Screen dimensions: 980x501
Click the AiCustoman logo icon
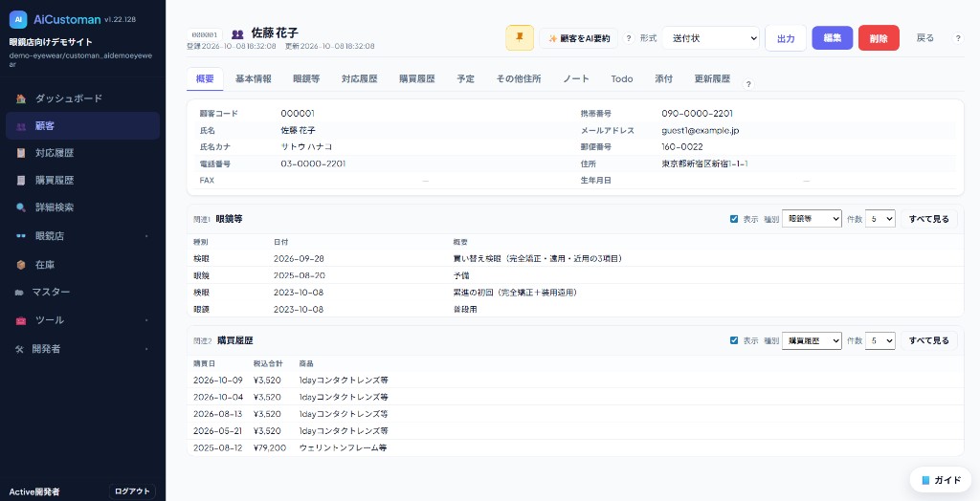point(18,19)
